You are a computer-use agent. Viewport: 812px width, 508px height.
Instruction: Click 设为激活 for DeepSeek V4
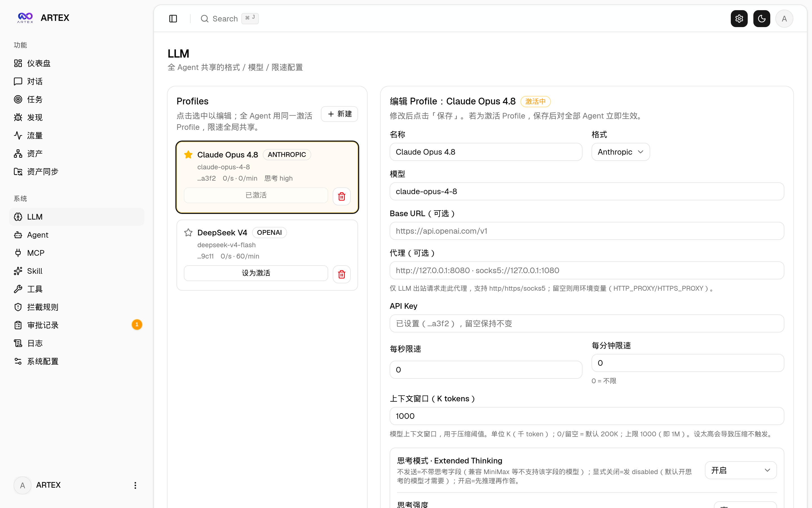(x=256, y=273)
